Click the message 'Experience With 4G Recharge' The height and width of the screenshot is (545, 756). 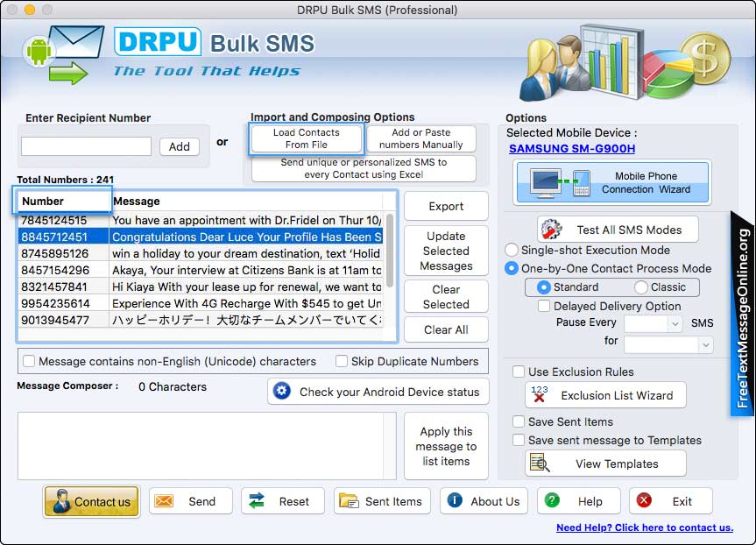coord(246,303)
